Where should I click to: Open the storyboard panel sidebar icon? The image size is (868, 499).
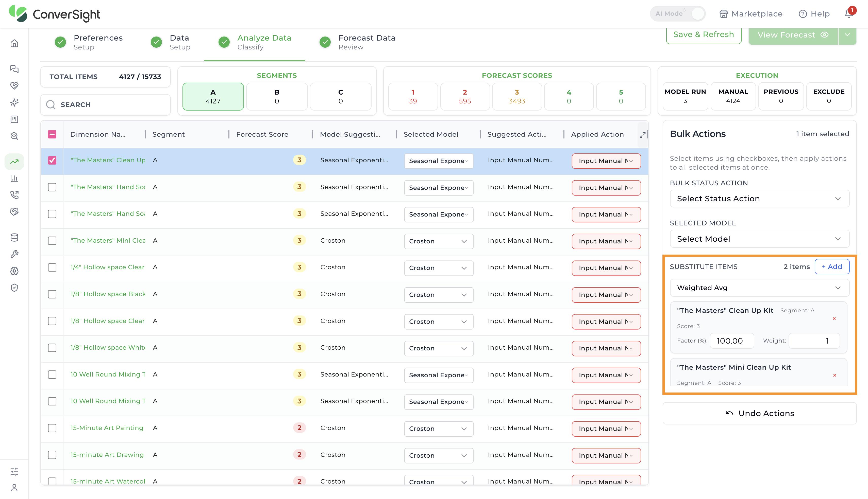[14, 119]
